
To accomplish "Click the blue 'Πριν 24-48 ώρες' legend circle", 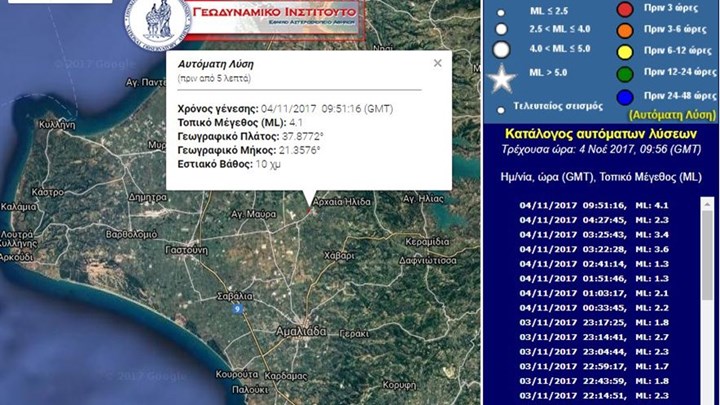I will tap(625, 97).
